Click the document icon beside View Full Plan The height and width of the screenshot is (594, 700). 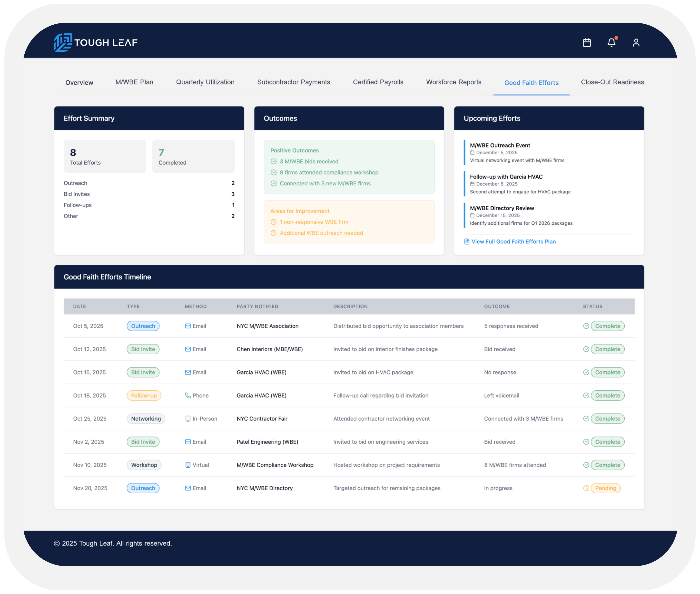(467, 241)
